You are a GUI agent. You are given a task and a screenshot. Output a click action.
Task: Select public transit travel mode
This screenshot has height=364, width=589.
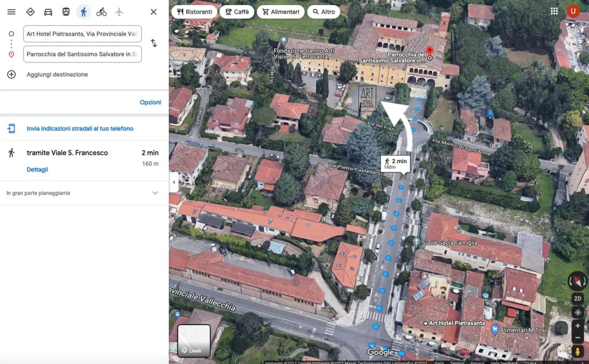pyautogui.click(x=66, y=12)
